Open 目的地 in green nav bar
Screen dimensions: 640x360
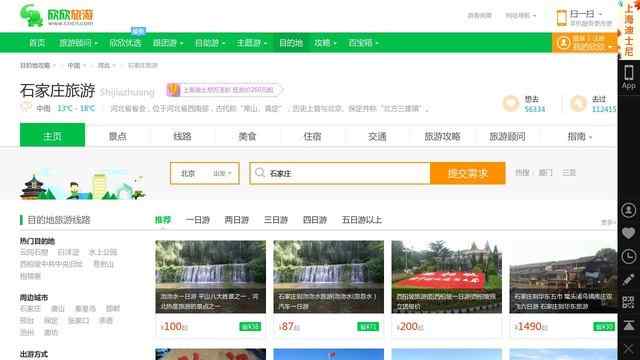tap(291, 43)
